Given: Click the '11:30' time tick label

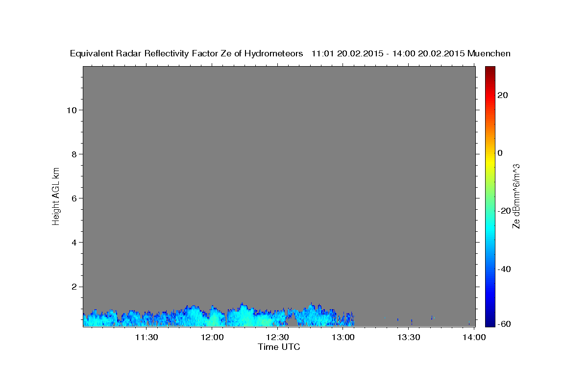Looking at the screenshot, I should tap(146, 337).
